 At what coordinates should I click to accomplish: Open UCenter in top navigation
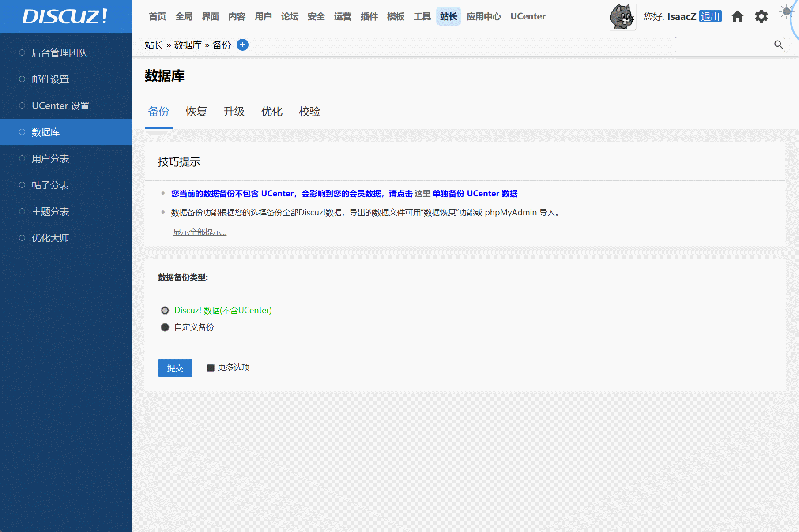pyautogui.click(x=528, y=16)
